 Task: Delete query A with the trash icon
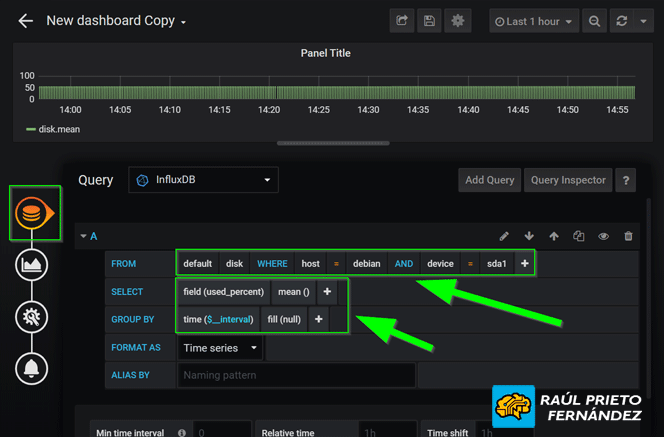click(628, 236)
